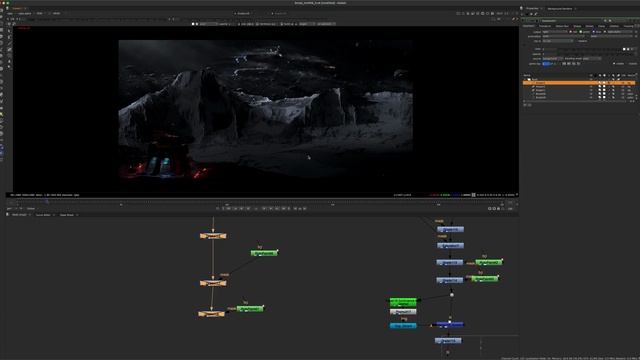Click inside the spline key field
The image size is (640, 360).
pyautogui.click(x=547, y=64)
